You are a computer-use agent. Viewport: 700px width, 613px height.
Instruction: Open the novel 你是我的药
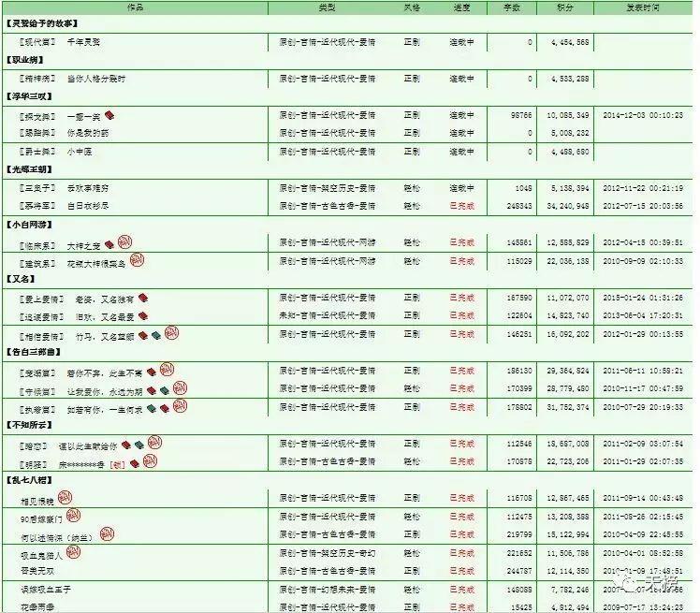click(84, 133)
